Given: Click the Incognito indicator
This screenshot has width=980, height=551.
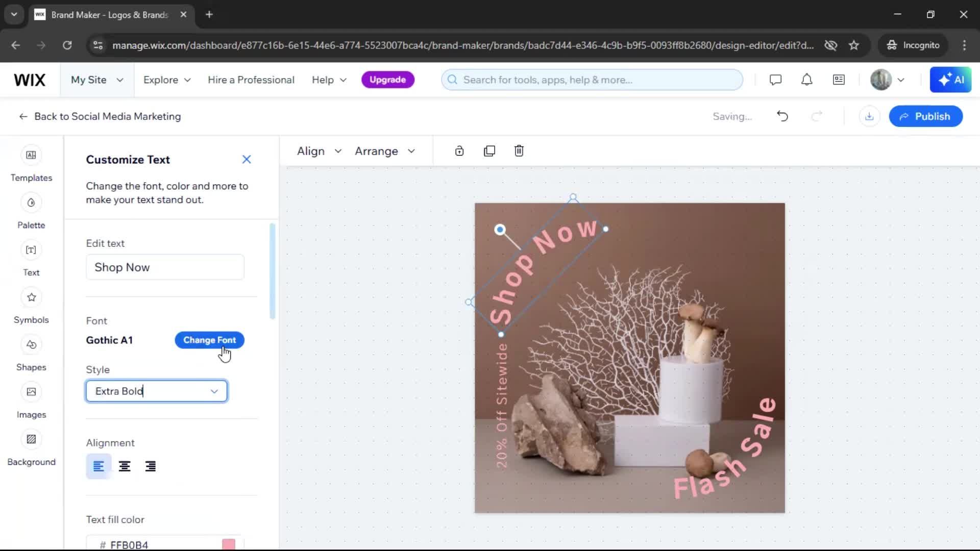Looking at the screenshot, I should pos(914,45).
